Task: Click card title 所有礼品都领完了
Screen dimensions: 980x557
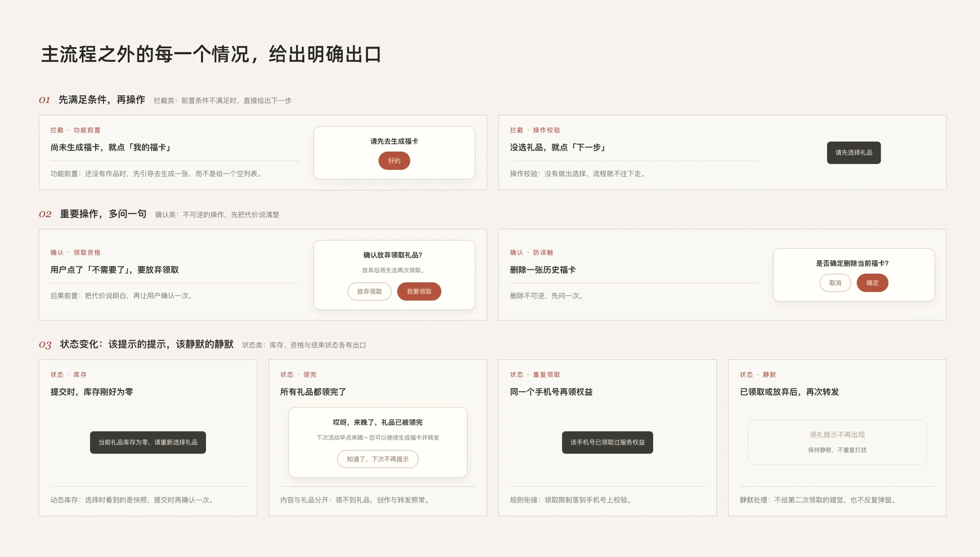Action: (313, 392)
